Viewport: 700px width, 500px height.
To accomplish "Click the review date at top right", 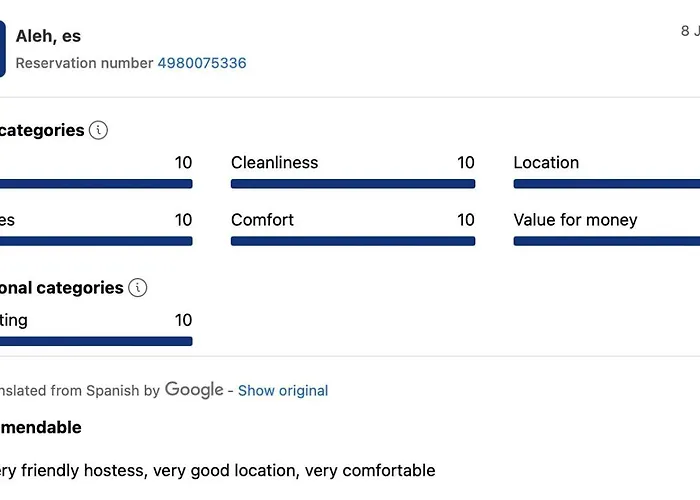I will 690,31.
